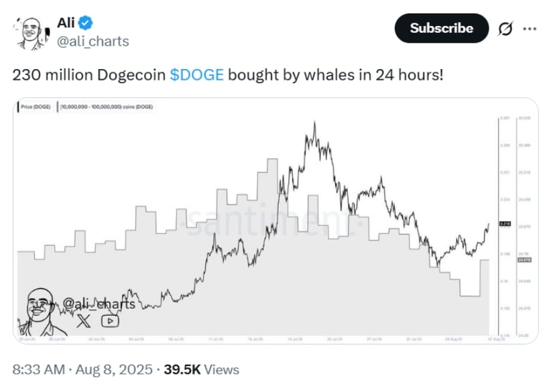
Task: Open the $DOGE cashtag link
Action: coord(197,75)
